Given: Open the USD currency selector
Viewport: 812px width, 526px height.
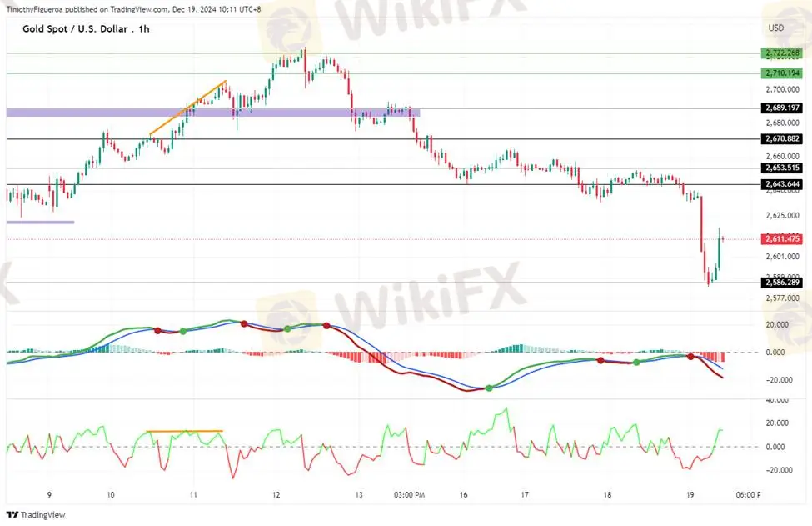Looking at the screenshot, I should point(775,28).
